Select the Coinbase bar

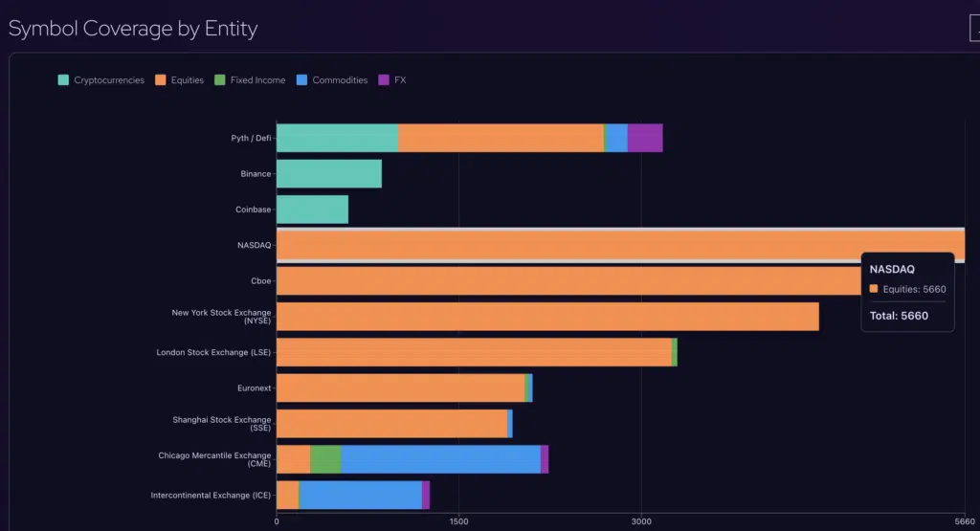313,210
